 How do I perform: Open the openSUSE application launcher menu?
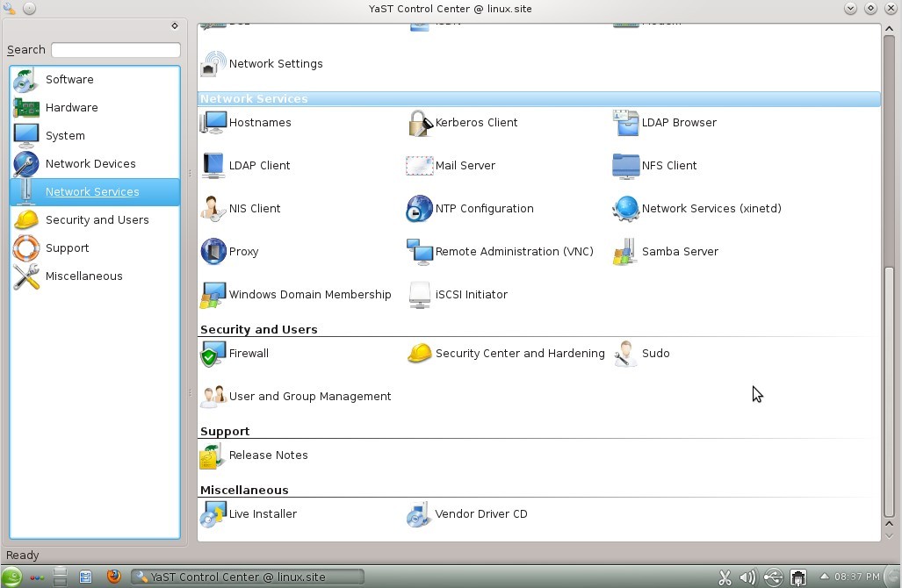click(x=11, y=577)
